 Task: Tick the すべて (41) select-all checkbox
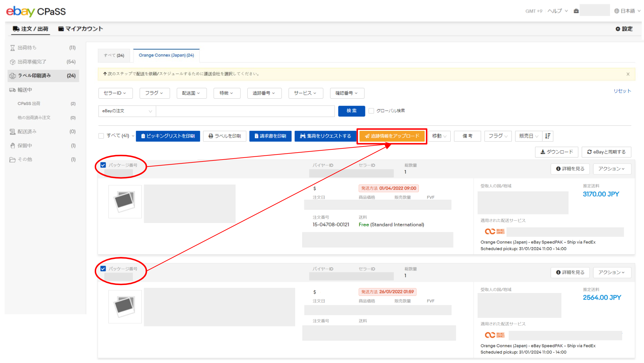101,136
